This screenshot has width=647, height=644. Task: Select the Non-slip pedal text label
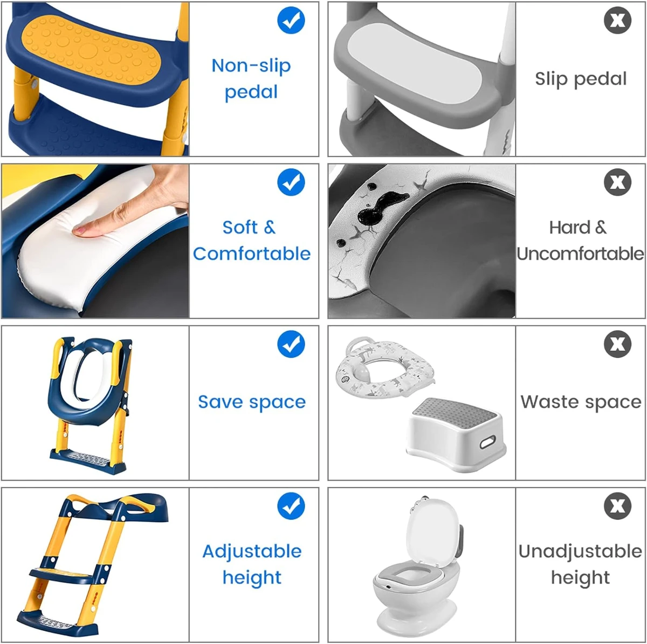click(x=251, y=79)
